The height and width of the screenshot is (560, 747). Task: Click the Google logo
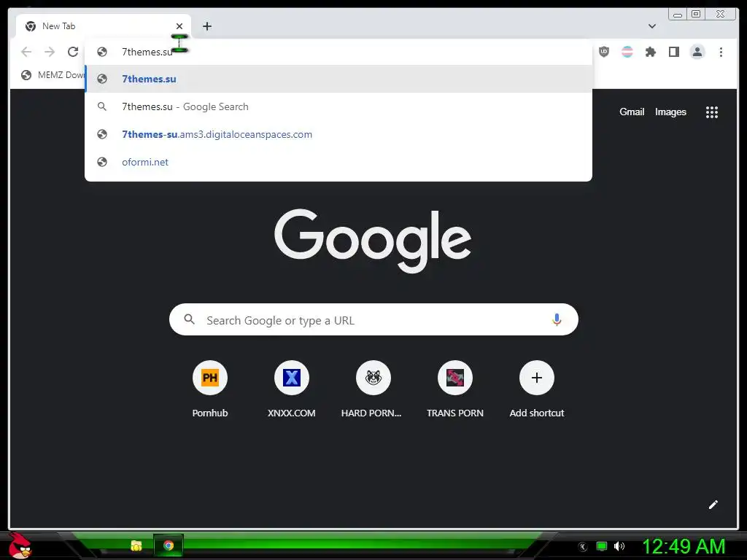[x=373, y=241]
